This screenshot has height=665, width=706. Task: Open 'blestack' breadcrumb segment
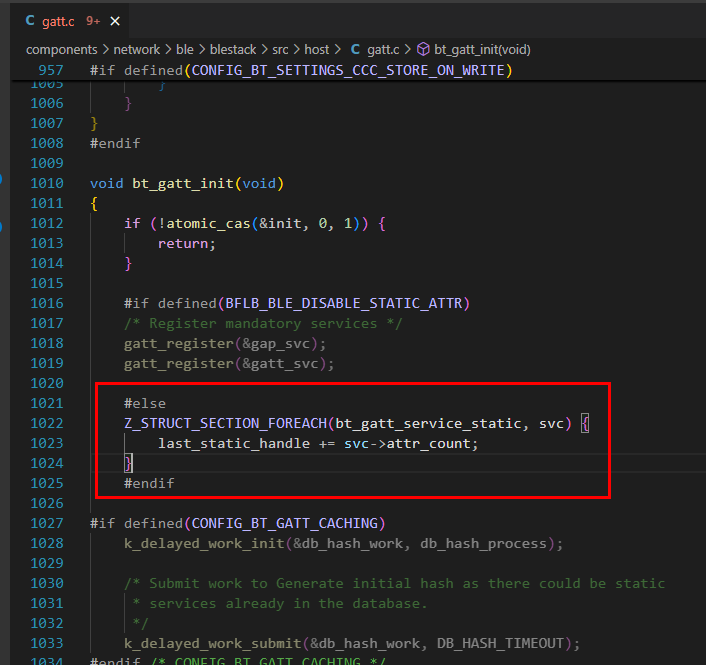pyautogui.click(x=233, y=50)
